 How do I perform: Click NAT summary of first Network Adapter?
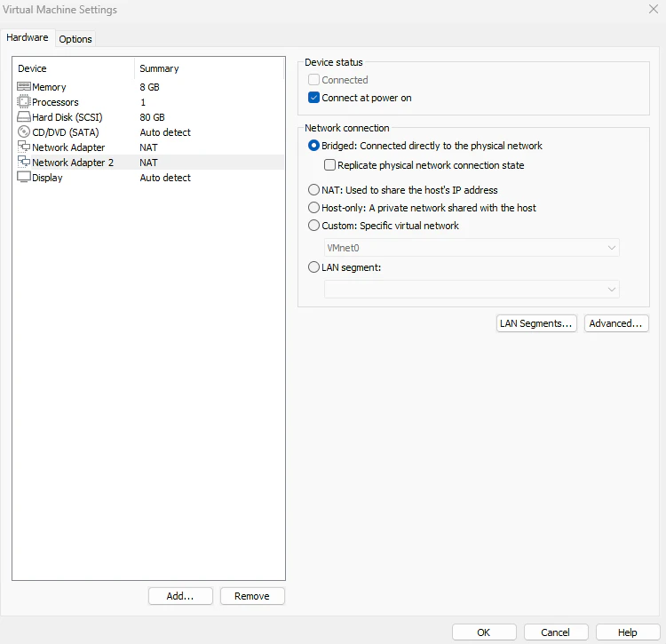pyautogui.click(x=148, y=147)
